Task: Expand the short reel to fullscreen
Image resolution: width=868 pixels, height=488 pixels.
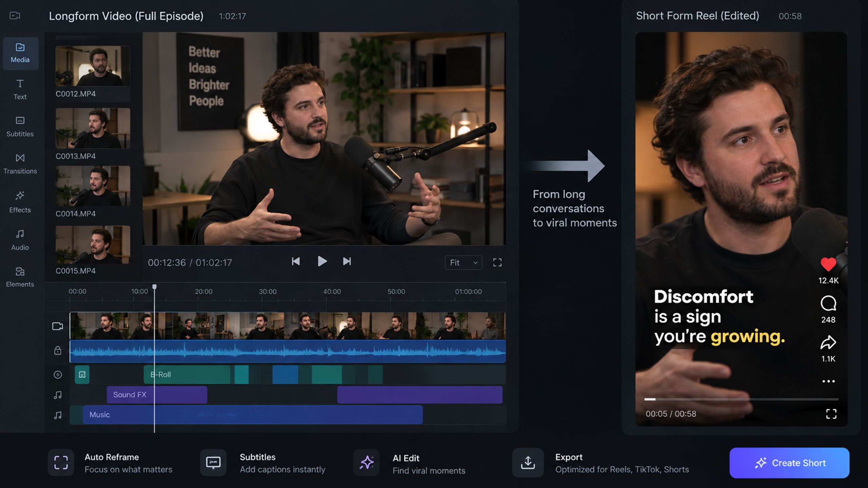Action: point(831,414)
